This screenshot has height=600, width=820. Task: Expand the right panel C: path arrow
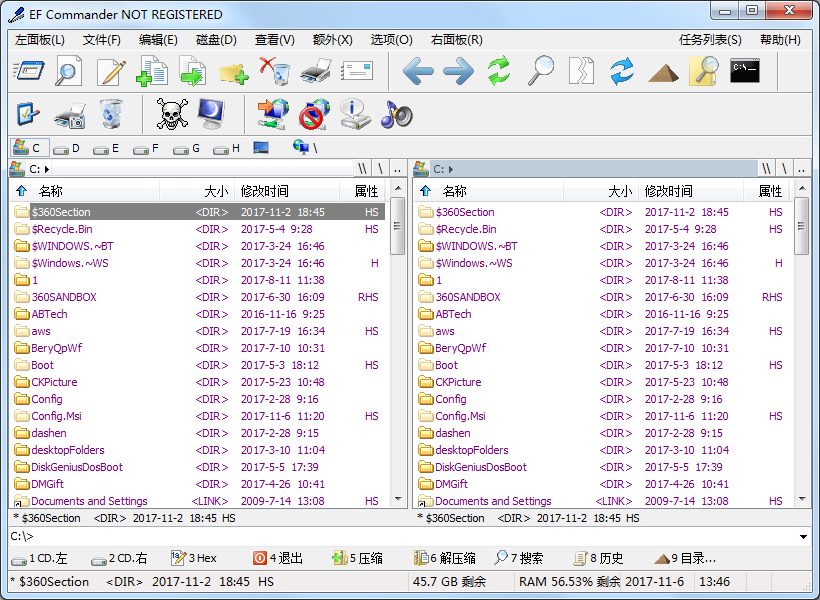(451, 169)
